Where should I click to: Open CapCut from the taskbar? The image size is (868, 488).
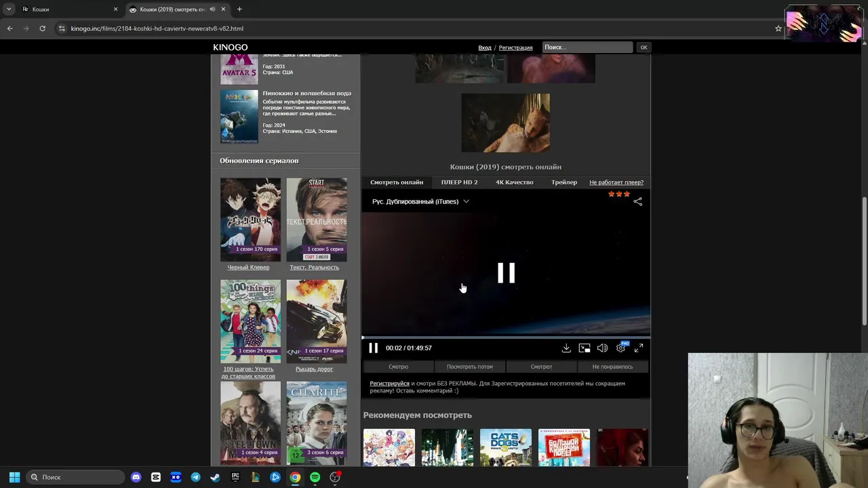(155, 477)
